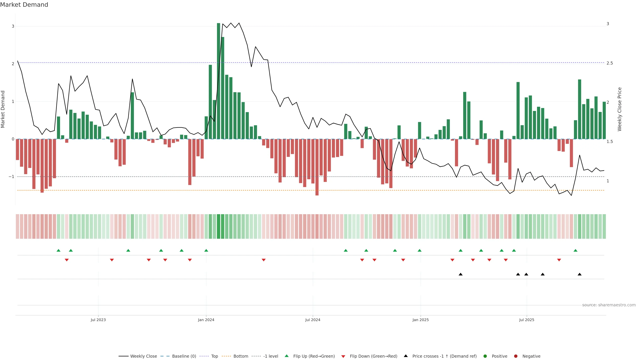This screenshot has height=362, width=644.
Task: Click the Market Demand chart title
Action: 24,5
